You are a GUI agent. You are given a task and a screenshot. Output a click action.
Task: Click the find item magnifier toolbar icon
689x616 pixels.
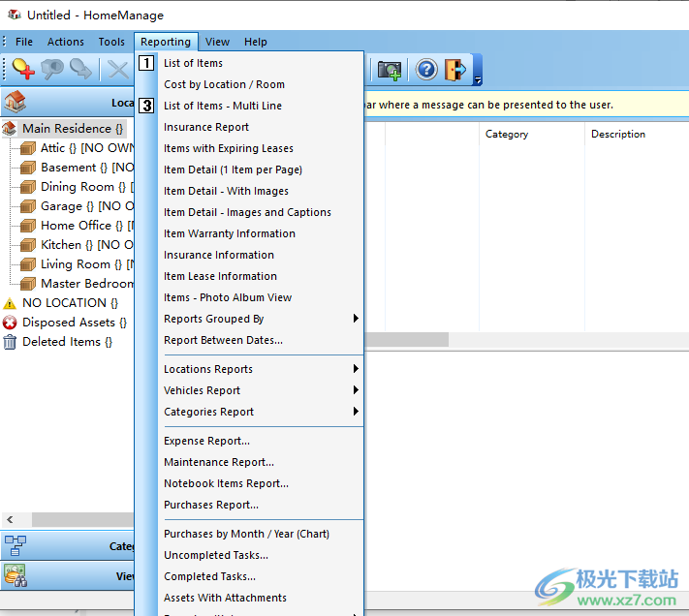tap(52, 69)
